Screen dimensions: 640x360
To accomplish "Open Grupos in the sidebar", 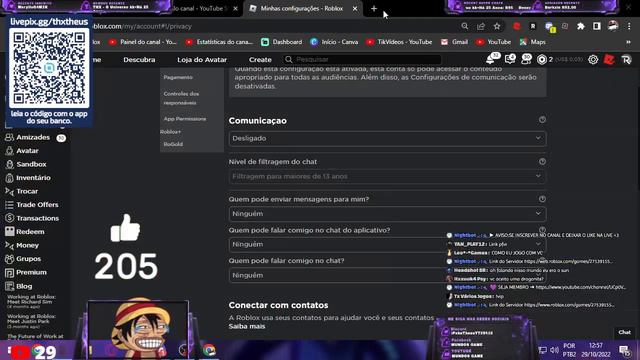I will [29, 259].
